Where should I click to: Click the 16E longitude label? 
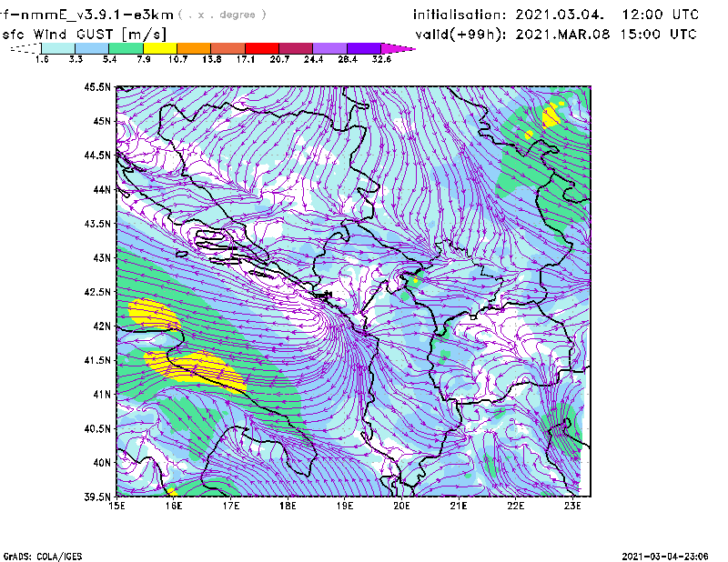pos(174,506)
